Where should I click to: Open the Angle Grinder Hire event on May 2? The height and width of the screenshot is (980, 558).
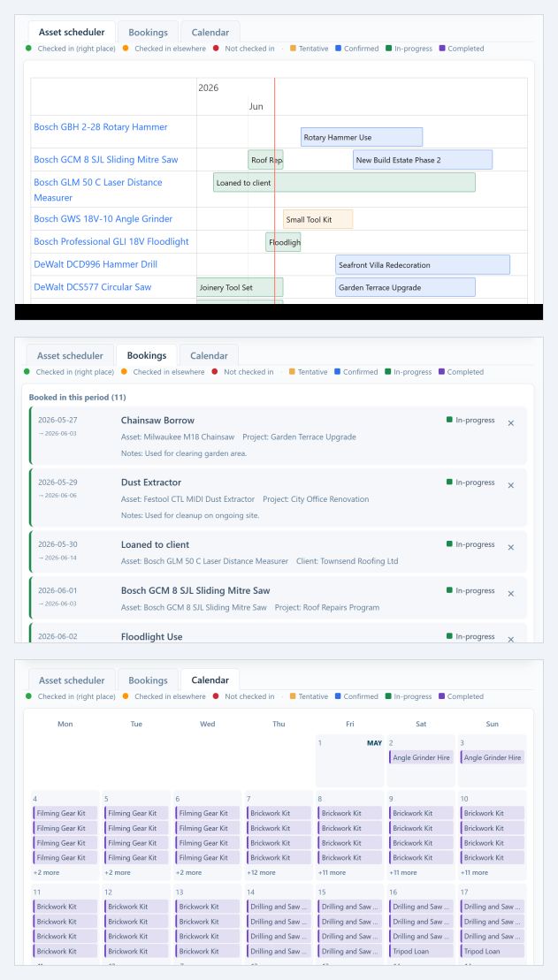(x=421, y=757)
